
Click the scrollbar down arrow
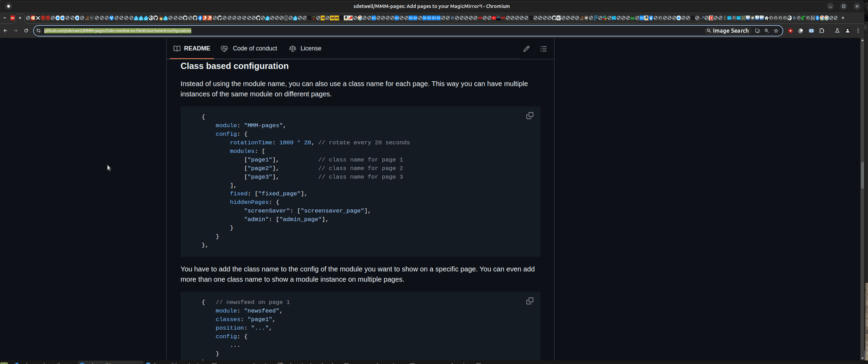[863, 358]
